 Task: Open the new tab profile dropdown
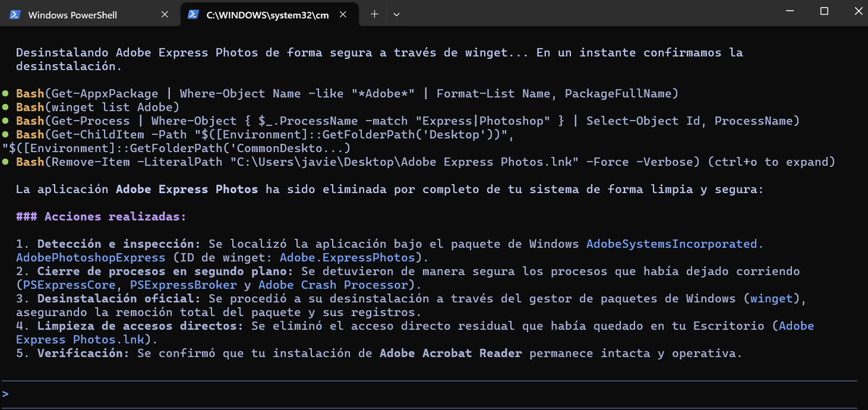click(397, 14)
